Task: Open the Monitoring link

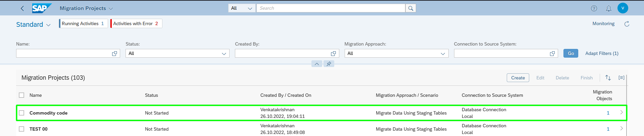Action: tap(603, 24)
